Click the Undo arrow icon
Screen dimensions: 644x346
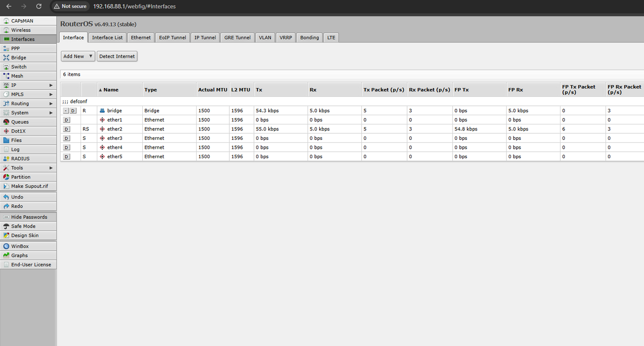click(6, 197)
